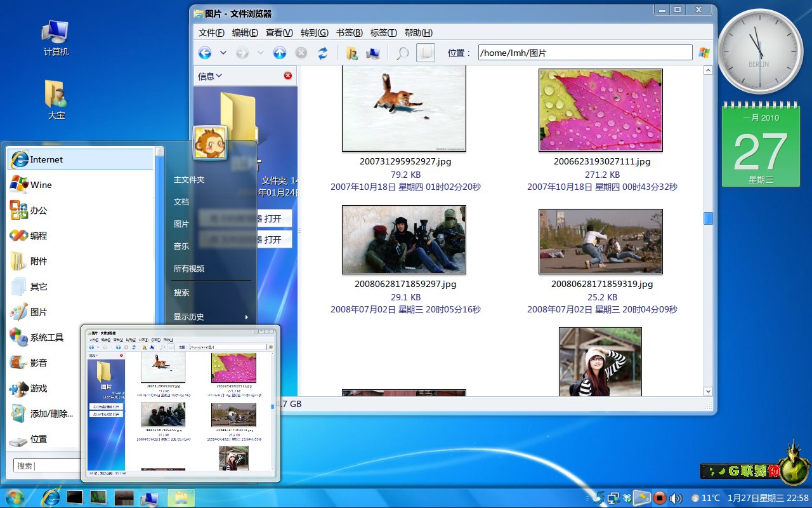Click the 计算机 desktop icon

[x=56, y=38]
